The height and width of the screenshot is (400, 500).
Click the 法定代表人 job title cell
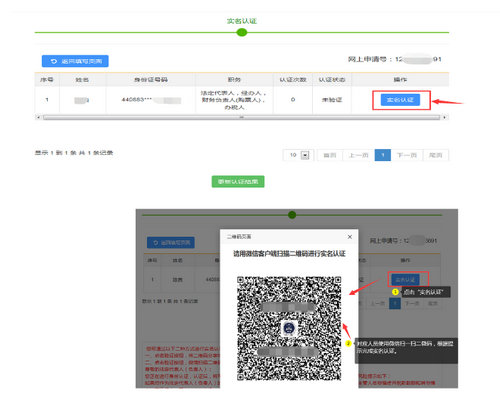[234, 100]
